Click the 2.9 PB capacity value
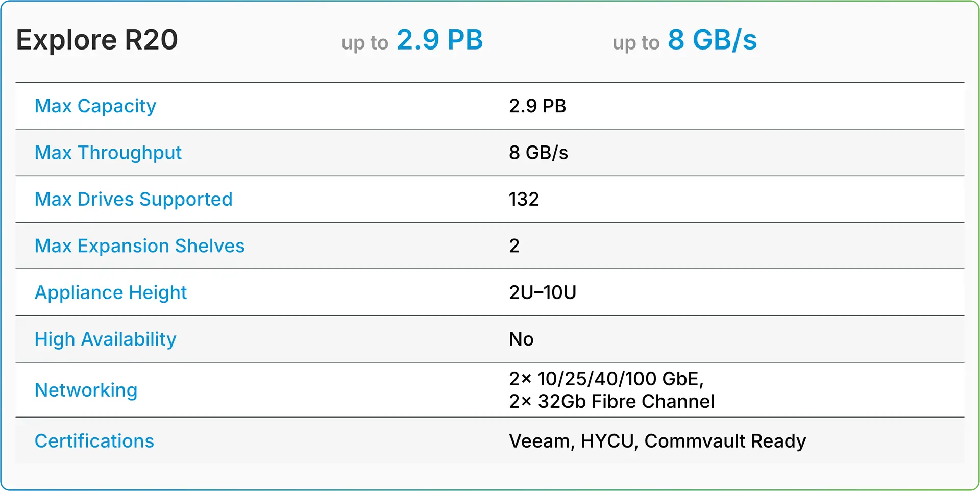980x491 pixels. tap(537, 106)
